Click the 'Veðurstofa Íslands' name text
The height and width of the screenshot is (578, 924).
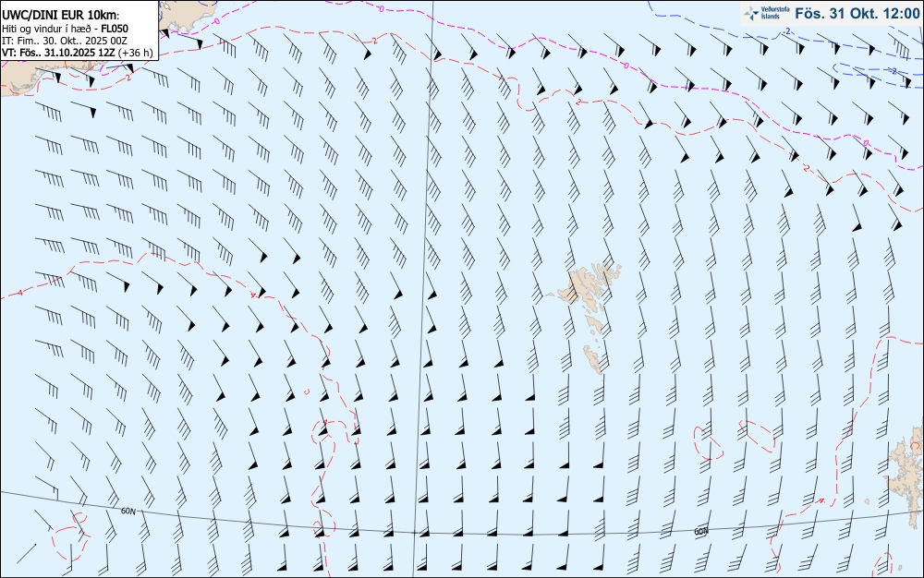(775, 13)
